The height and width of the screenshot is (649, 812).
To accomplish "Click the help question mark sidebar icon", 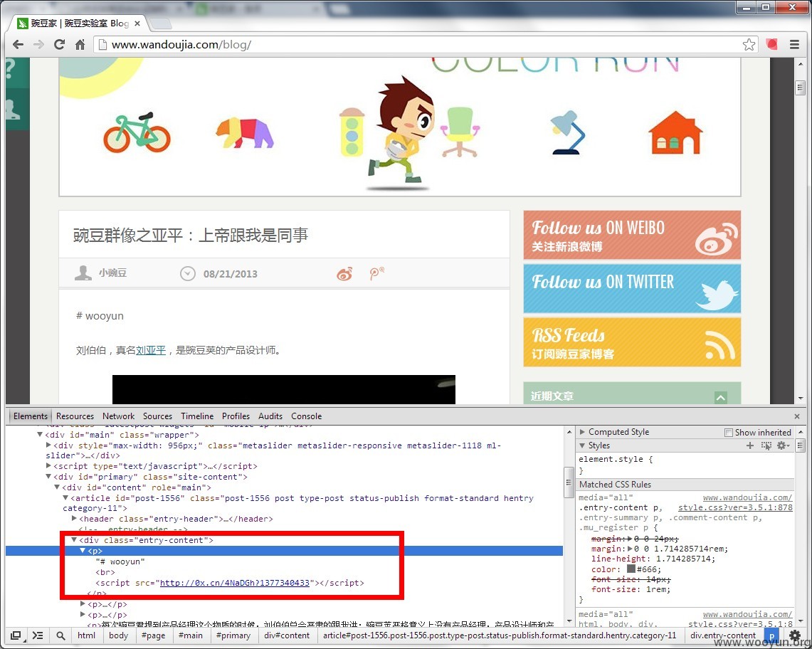I will tap(11, 70).
